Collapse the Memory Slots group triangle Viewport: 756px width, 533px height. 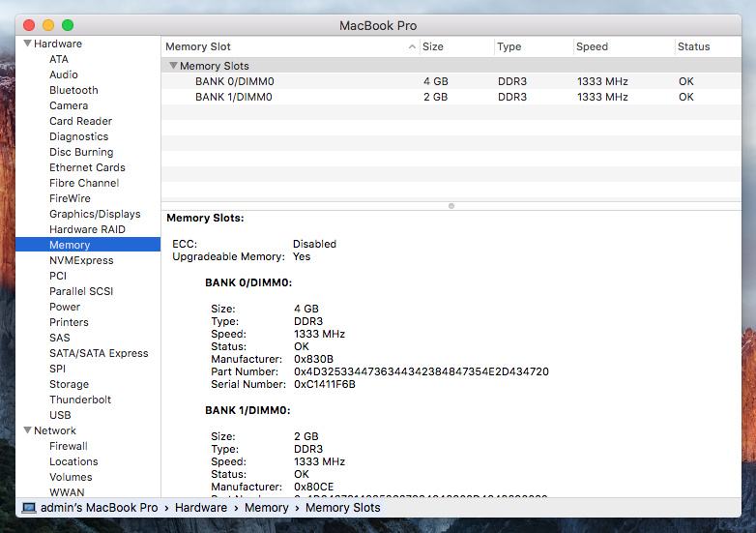click(x=173, y=66)
